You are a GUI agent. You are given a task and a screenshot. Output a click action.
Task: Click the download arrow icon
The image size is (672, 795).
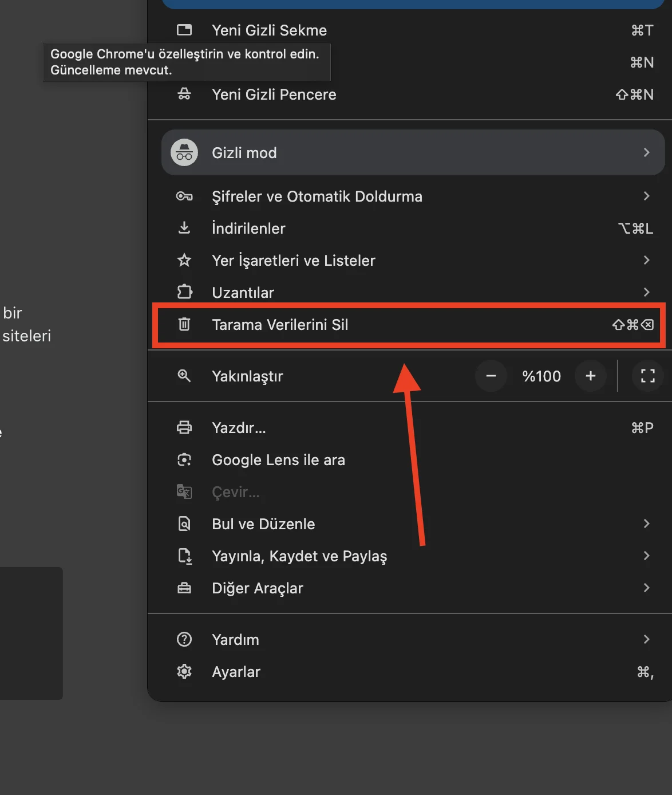pyautogui.click(x=184, y=228)
